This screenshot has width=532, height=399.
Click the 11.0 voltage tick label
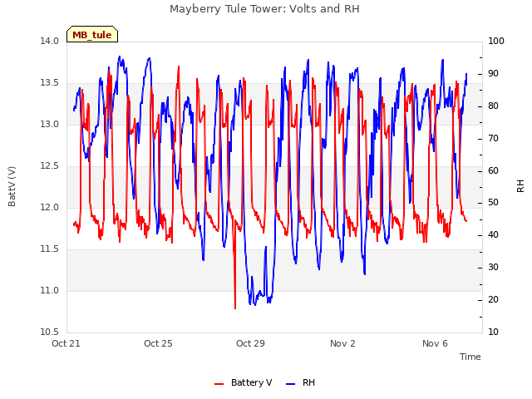coord(50,290)
